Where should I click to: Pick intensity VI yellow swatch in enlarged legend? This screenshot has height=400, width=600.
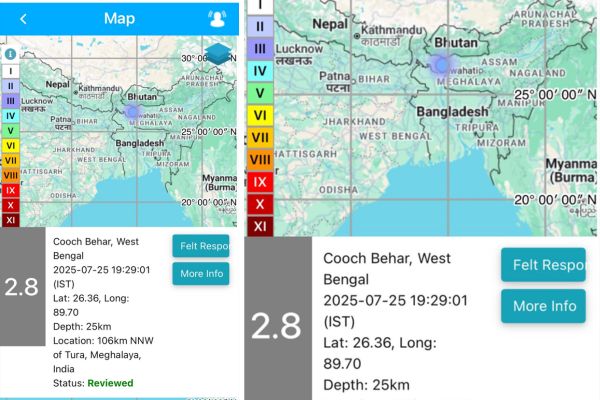pyautogui.click(x=260, y=115)
